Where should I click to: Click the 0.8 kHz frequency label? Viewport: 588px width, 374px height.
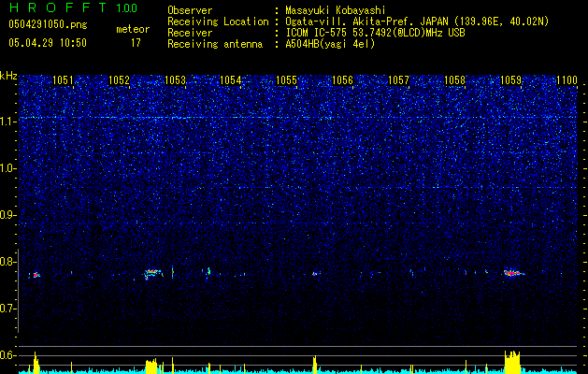pos(8,262)
